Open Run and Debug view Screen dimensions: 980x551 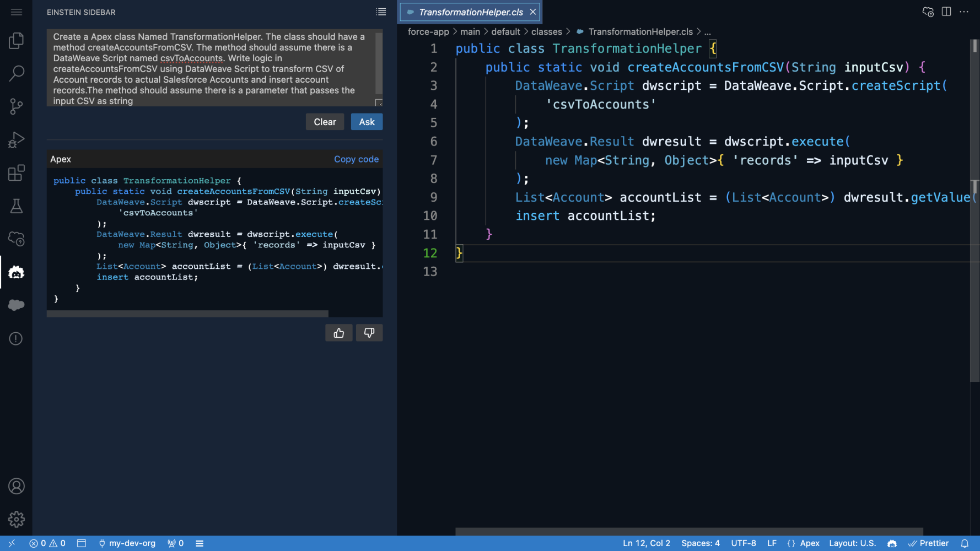[x=17, y=140]
